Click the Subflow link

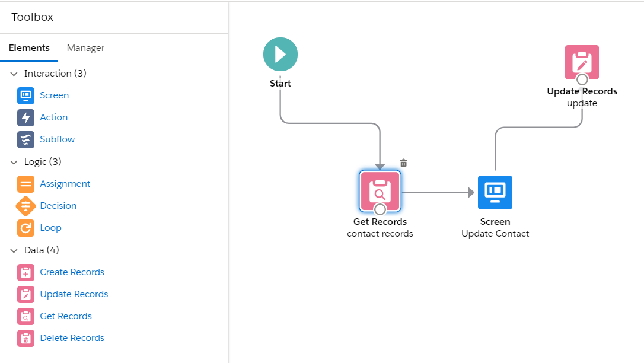click(x=58, y=139)
